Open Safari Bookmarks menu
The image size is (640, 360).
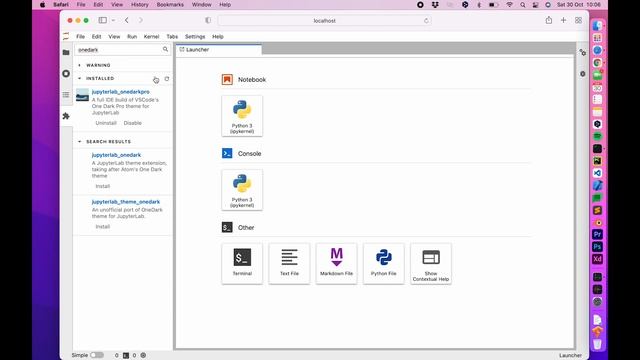[170, 5]
